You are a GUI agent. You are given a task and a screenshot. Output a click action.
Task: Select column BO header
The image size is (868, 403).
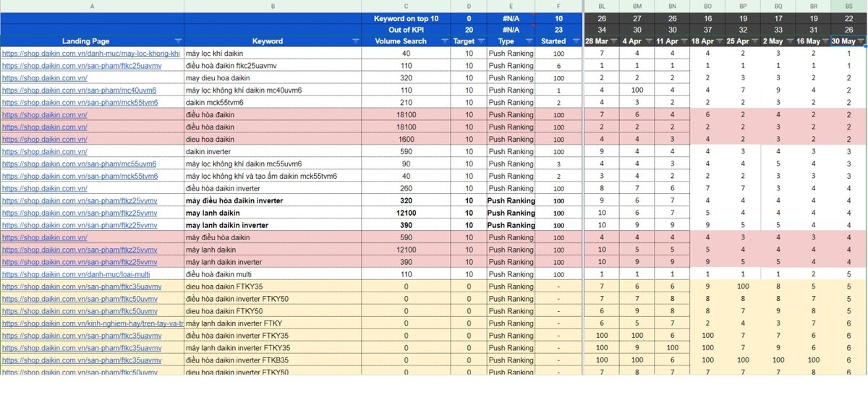coord(707,6)
